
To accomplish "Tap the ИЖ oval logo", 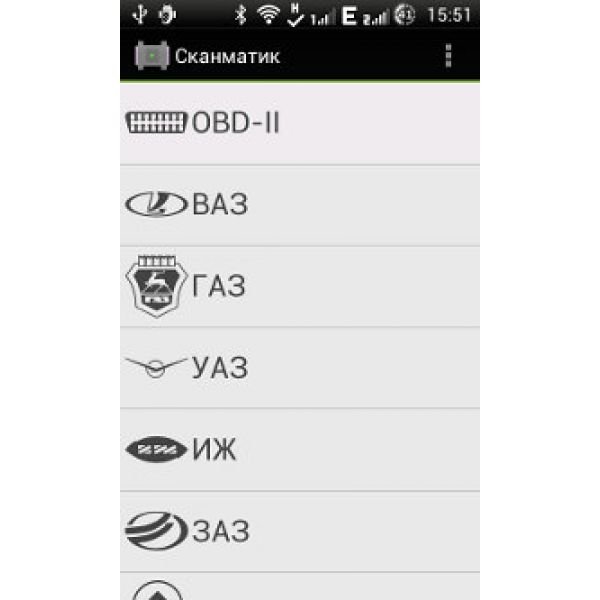I will (x=156, y=449).
